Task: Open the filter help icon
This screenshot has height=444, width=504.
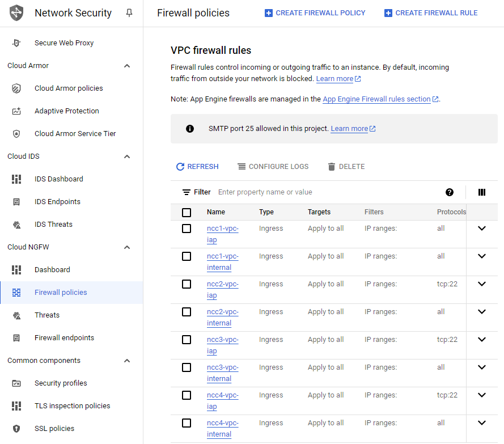Action: pyautogui.click(x=450, y=192)
